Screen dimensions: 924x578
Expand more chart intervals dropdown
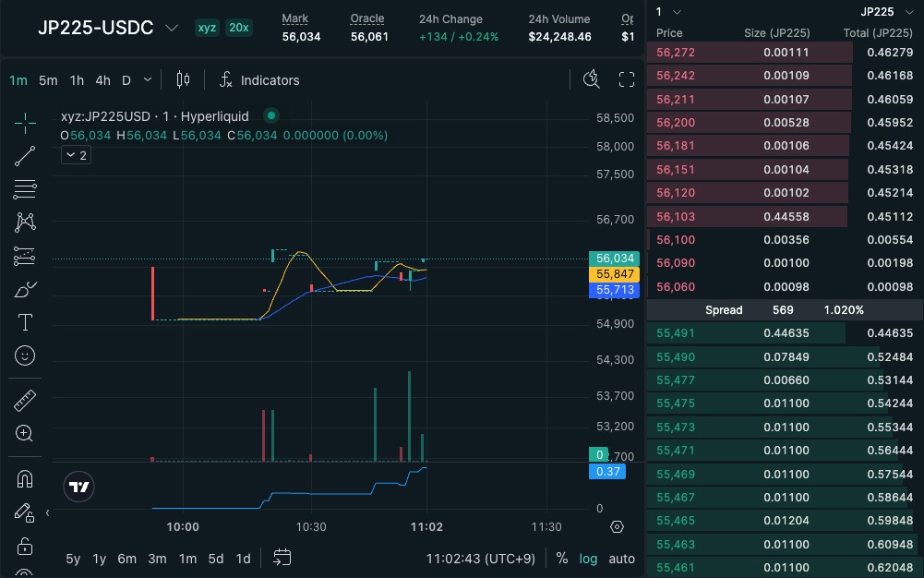pyautogui.click(x=148, y=79)
